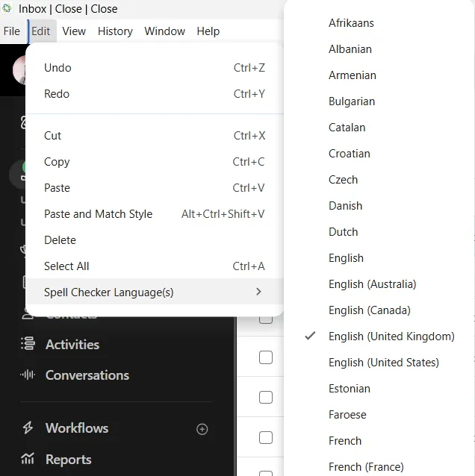The height and width of the screenshot is (476, 475).
Task: Tick the checkbox beside Workflows row
Action: (266, 438)
